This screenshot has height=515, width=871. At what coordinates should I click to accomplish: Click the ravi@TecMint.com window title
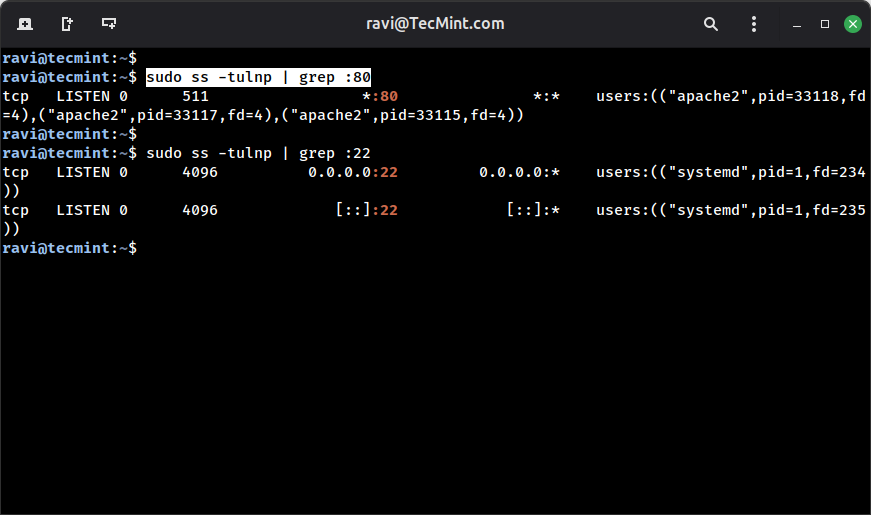(435, 23)
